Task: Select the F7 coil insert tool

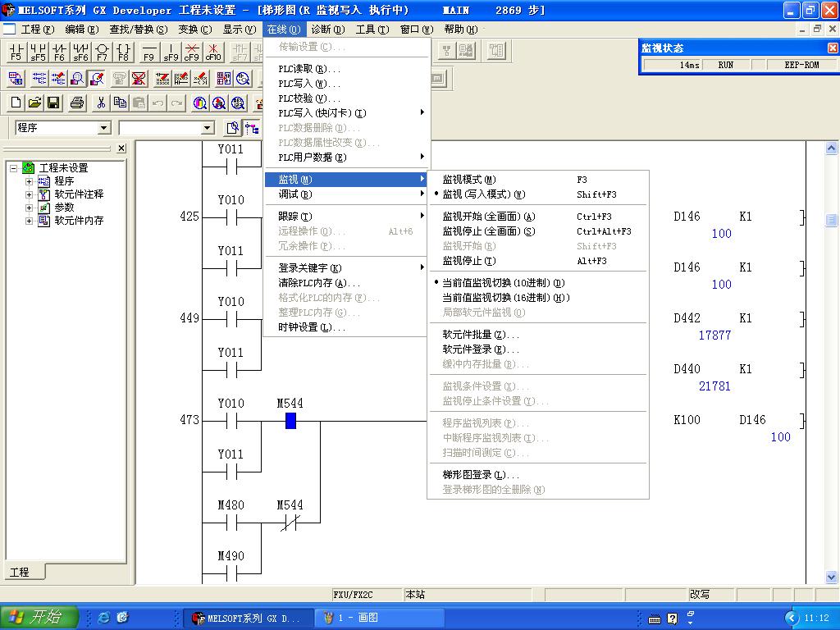Action: point(102,52)
